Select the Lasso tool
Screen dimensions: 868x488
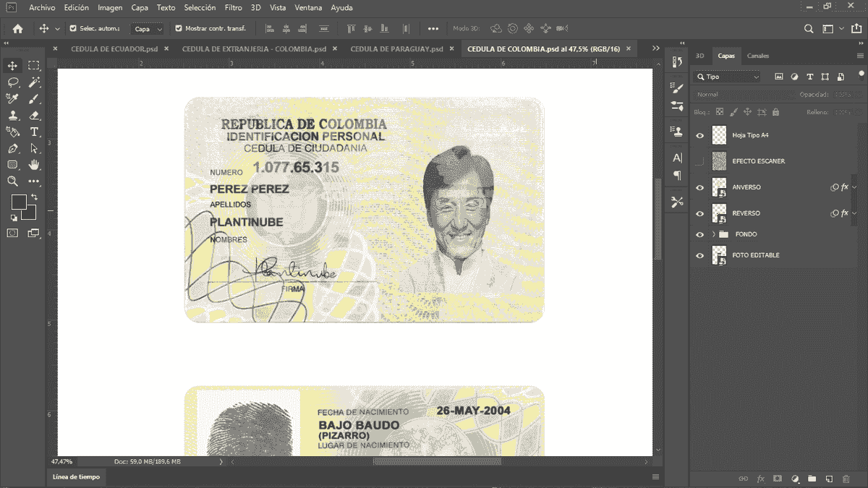(12, 83)
